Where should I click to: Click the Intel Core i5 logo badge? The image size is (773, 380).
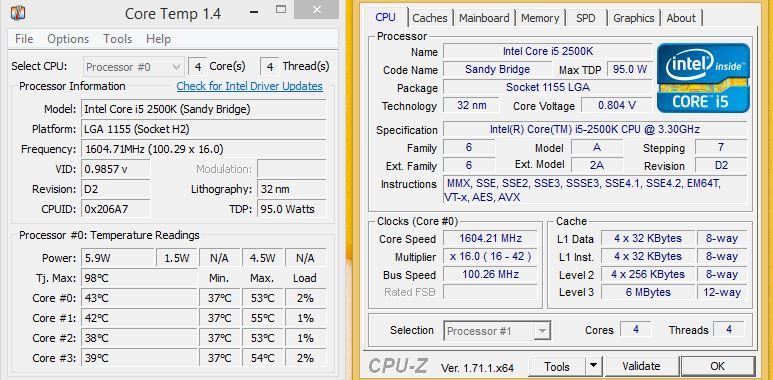pyautogui.click(x=704, y=77)
